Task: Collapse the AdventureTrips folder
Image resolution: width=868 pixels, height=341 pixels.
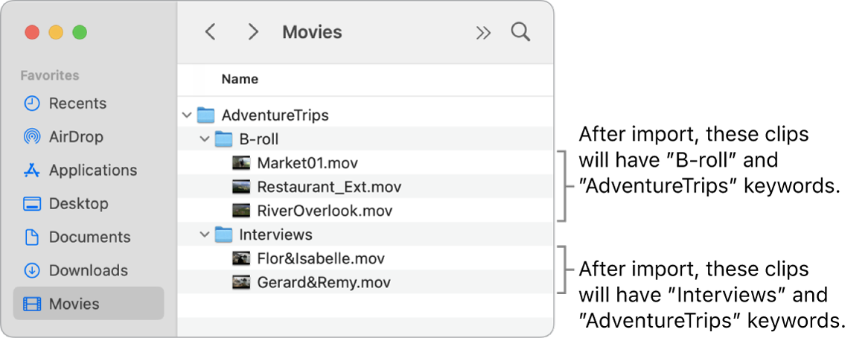Action: (x=185, y=115)
